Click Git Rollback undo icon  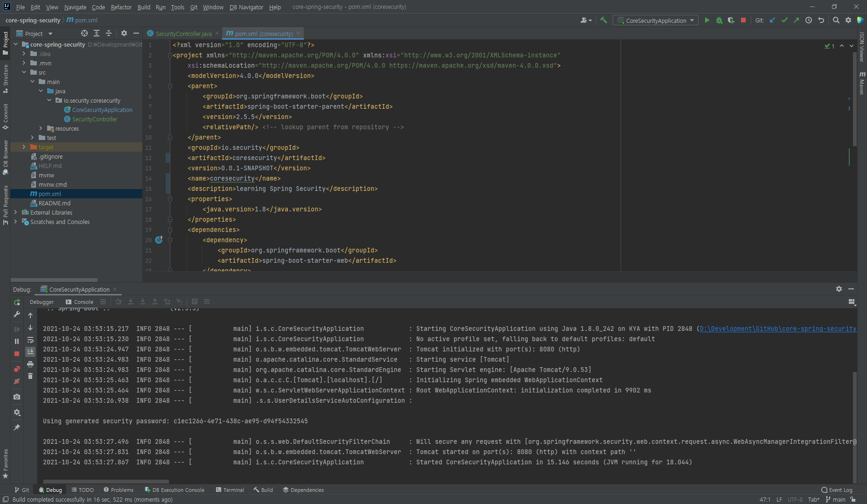pos(821,20)
